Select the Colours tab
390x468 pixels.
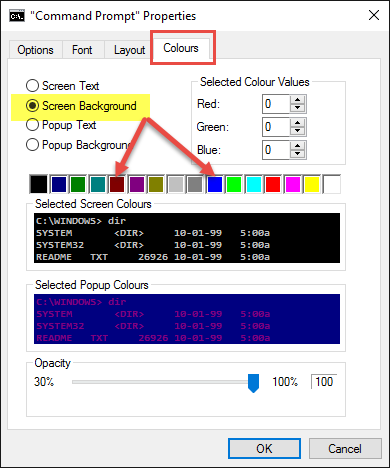181,48
